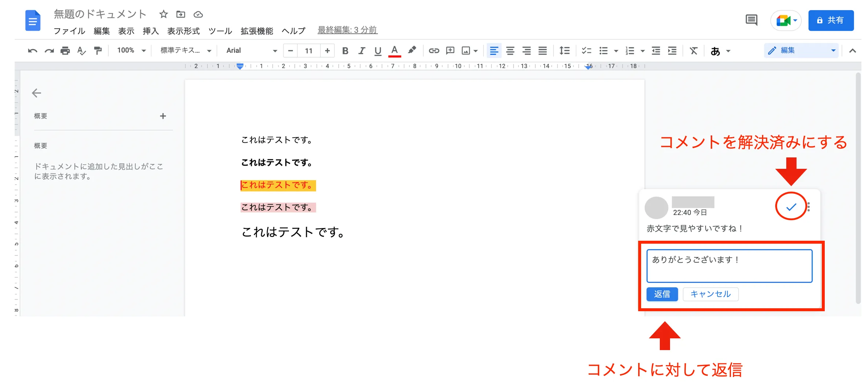Open input tools あ dropdown arrow

coord(728,51)
